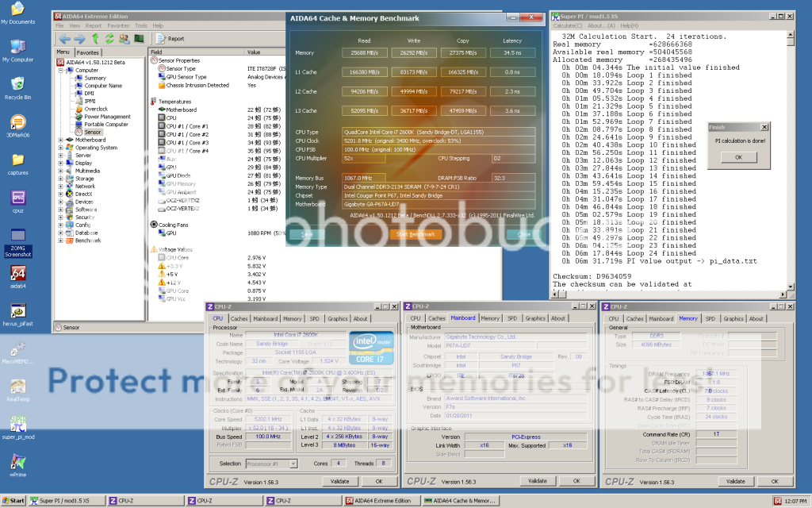Click the users icon in AIDA64 toolbar
Image resolution: width=812 pixels, height=508 pixels.
[x=124, y=39]
